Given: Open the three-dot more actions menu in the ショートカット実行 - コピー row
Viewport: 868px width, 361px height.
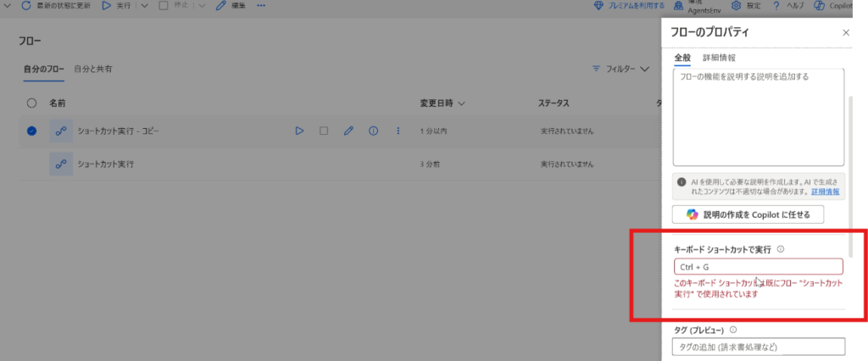Looking at the screenshot, I should click(x=398, y=131).
